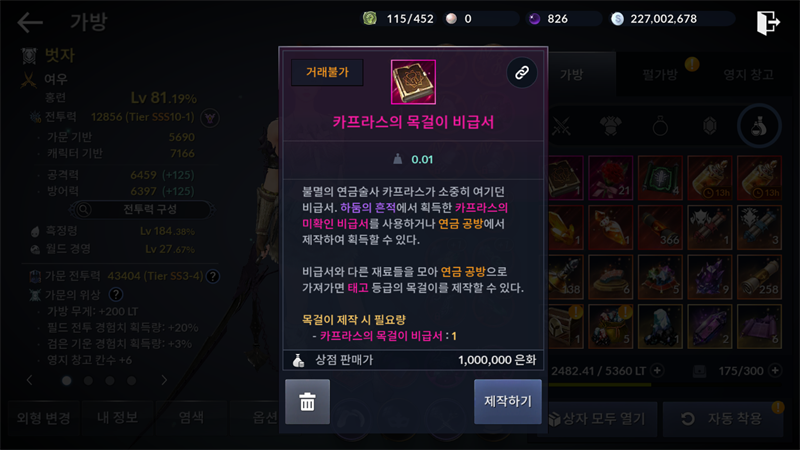Switch to the 펄가방 tab

pyautogui.click(x=660, y=75)
